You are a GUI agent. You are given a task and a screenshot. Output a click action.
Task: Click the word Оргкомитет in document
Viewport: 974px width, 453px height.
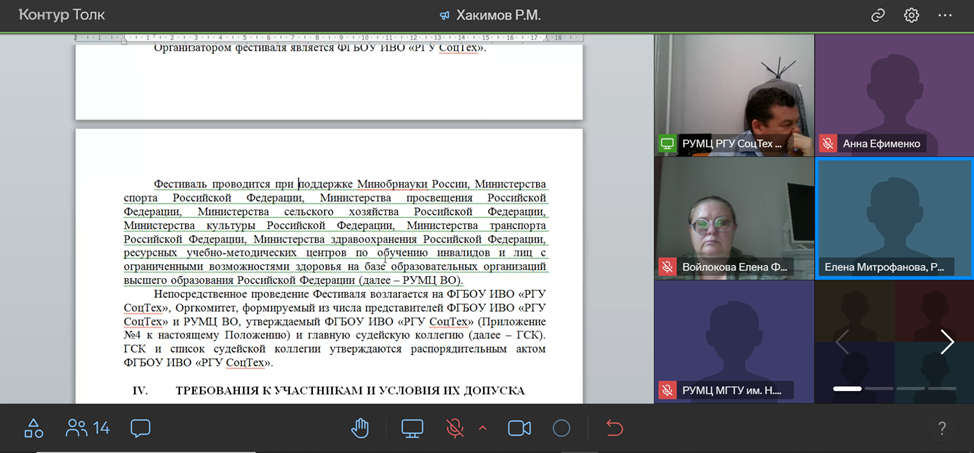[207, 308]
